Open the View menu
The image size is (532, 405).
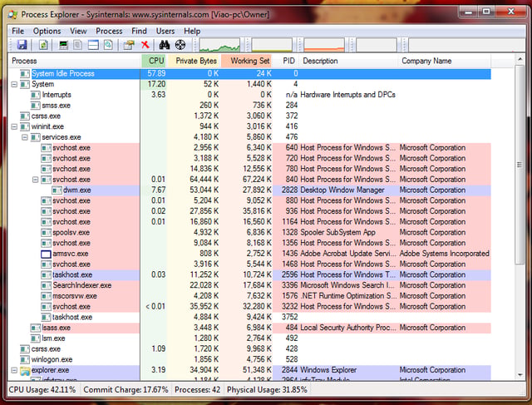point(78,32)
